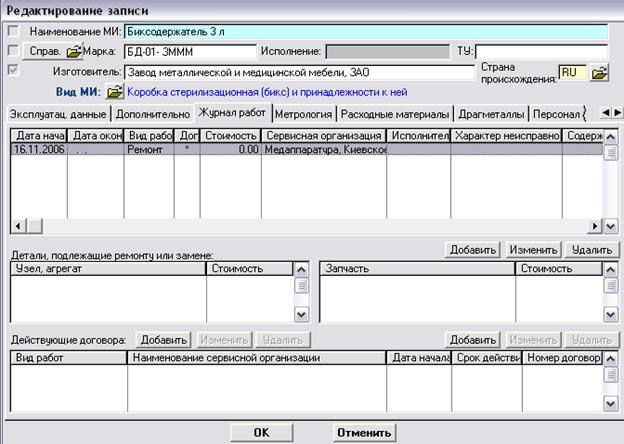Open Расходные материалы tab
This screenshot has height=444, width=624.
pos(395,114)
